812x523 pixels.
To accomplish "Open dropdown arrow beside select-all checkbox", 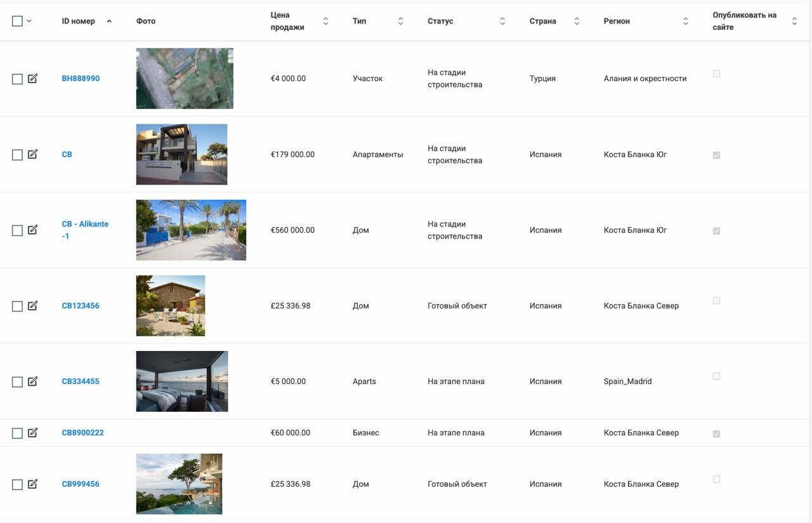I will [29, 21].
